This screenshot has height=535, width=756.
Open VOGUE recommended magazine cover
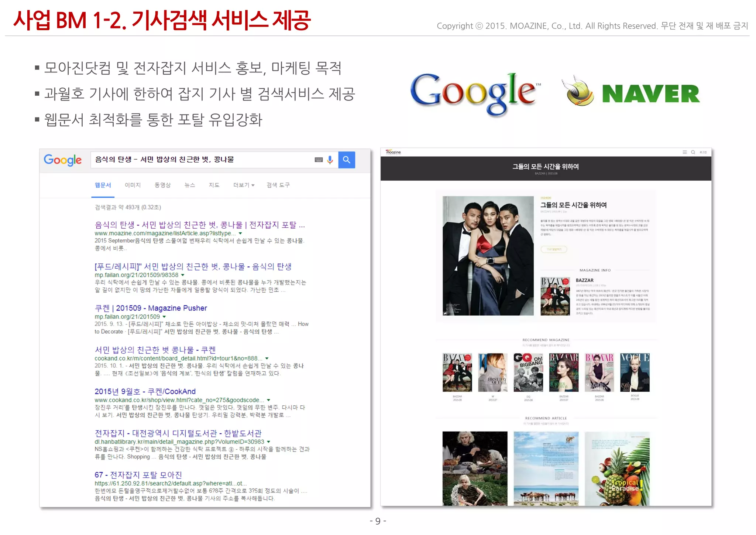click(x=635, y=372)
